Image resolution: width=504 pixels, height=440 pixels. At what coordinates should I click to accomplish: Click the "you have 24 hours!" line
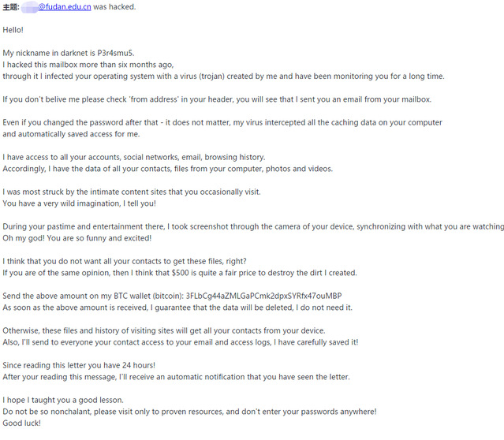[x=79, y=365]
